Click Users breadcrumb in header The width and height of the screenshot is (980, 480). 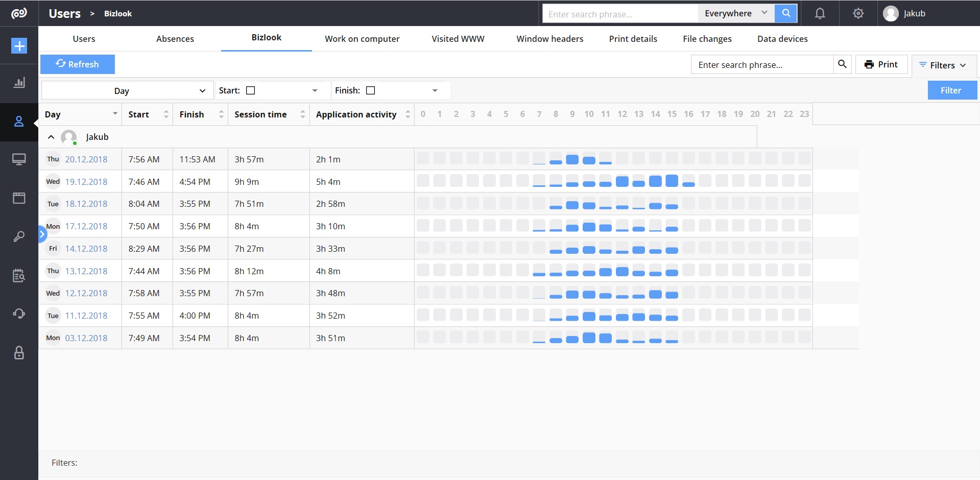click(65, 14)
